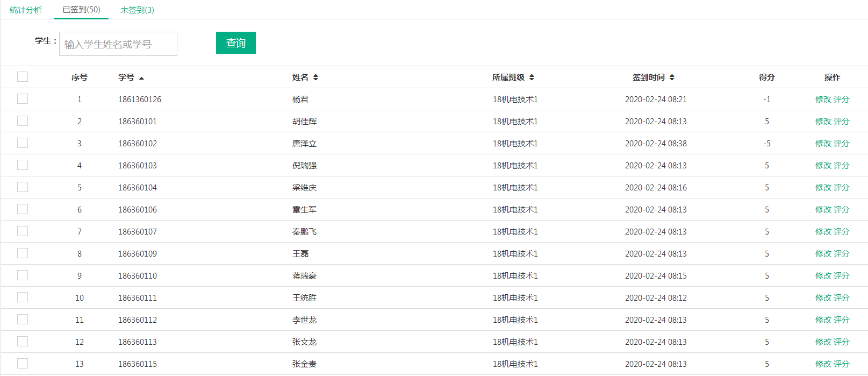Image resolution: width=868 pixels, height=376 pixels.
Task: Click 评分 for student 胡佳辉
Action: click(x=842, y=122)
